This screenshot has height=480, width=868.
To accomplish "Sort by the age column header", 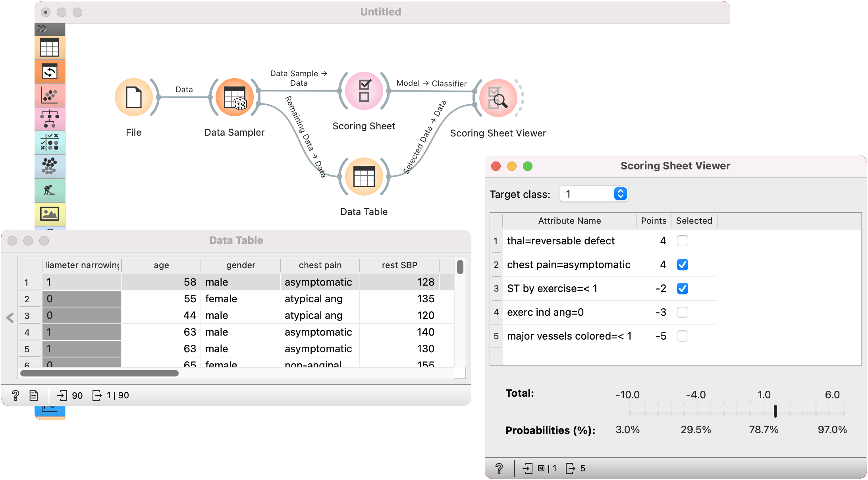I will pyautogui.click(x=161, y=265).
